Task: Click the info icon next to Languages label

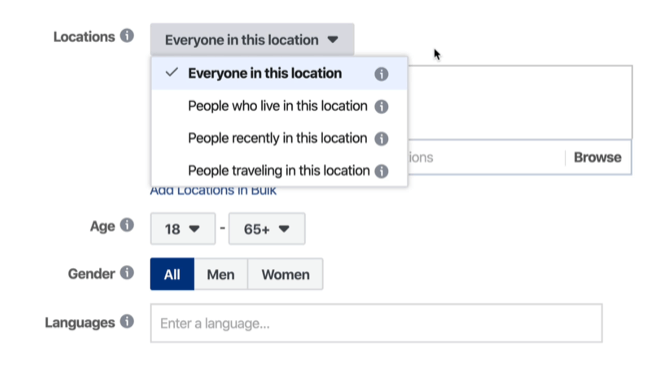Action: [127, 321]
